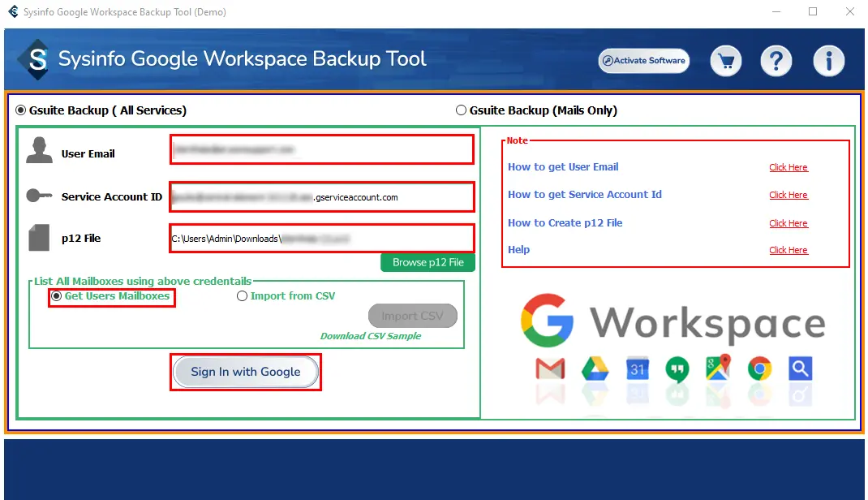Screen dimensions: 868x500
Task: Click the Sign In with Google button
Action: coord(246,372)
